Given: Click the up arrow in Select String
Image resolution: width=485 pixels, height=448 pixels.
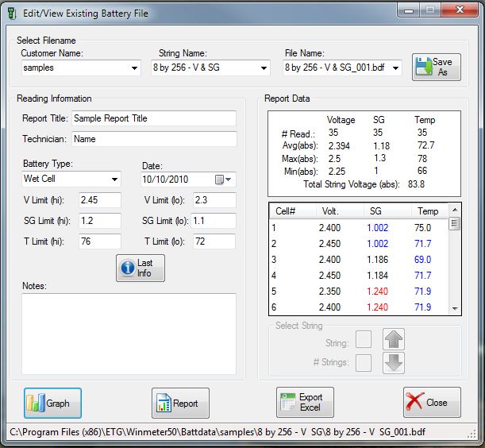Looking at the screenshot, I should [395, 339].
